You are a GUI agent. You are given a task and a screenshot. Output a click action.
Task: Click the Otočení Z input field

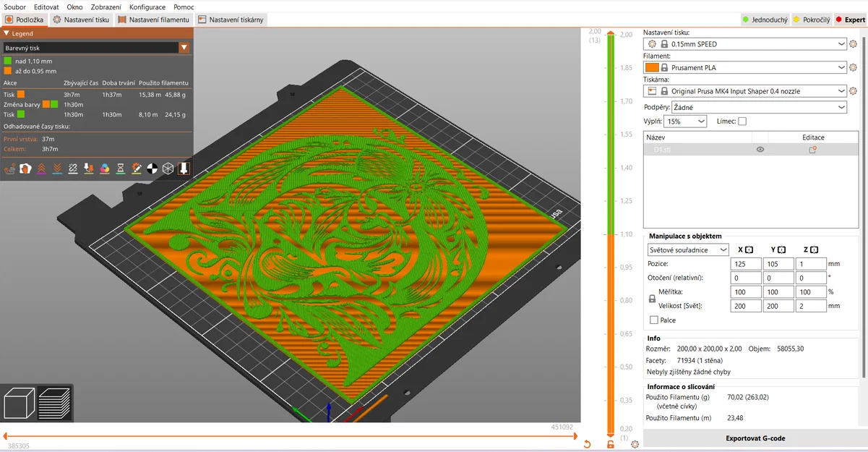pos(811,278)
